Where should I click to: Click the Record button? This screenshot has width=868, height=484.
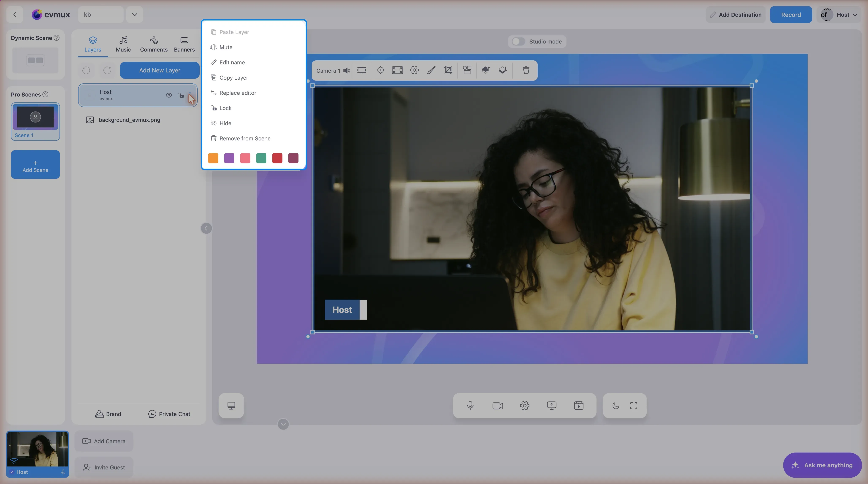[x=791, y=15]
